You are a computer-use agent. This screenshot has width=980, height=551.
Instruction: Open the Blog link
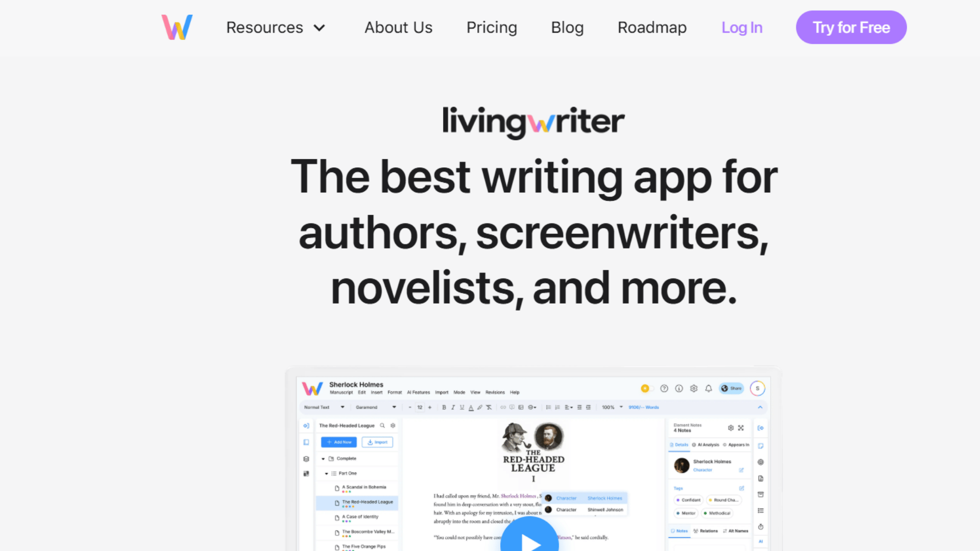pos(567,28)
